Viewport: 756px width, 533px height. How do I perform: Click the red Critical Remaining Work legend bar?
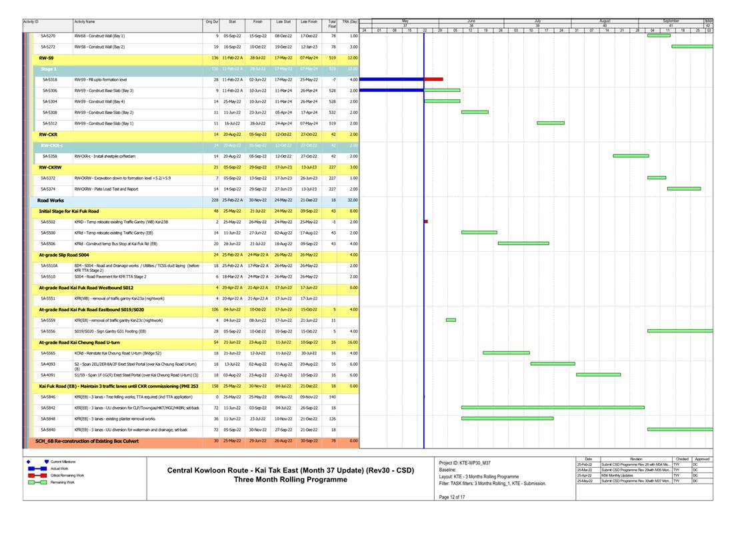[x=36, y=475]
